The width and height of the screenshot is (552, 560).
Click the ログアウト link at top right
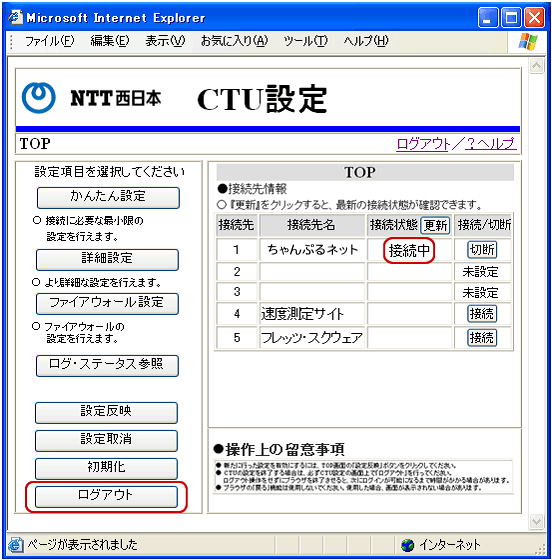(423, 144)
